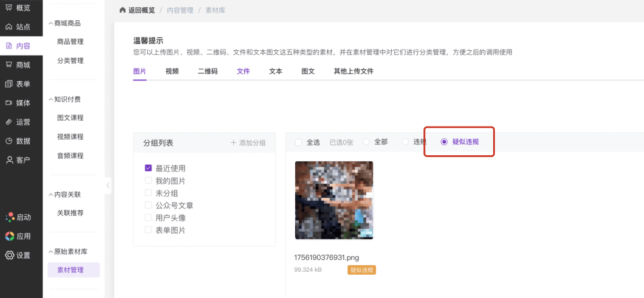644x298 pixels.
Task: Click the 素材库 breadcrumb
Action: [x=215, y=10]
